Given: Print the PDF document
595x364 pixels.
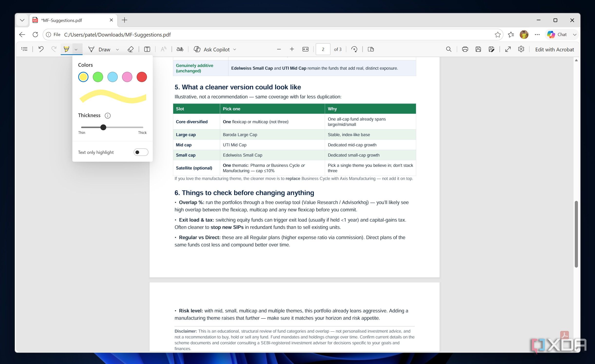Looking at the screenshot, I should 465,49.
